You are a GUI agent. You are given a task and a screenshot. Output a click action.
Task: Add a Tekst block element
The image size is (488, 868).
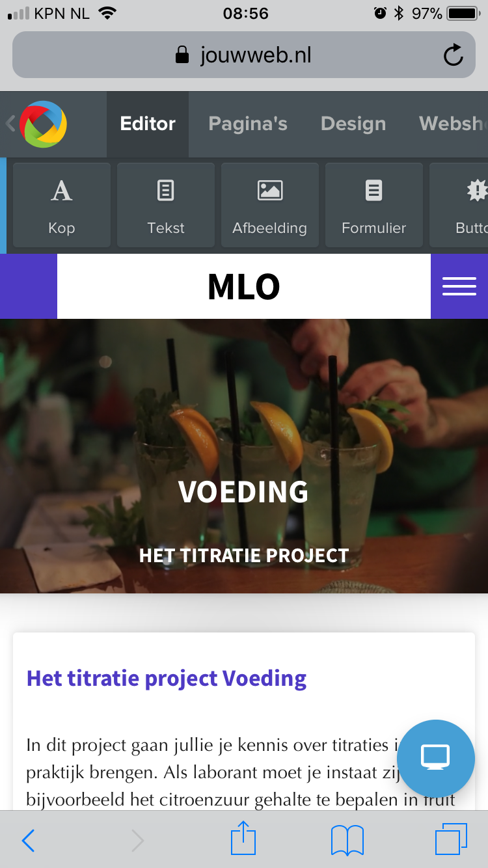[166, 205]
